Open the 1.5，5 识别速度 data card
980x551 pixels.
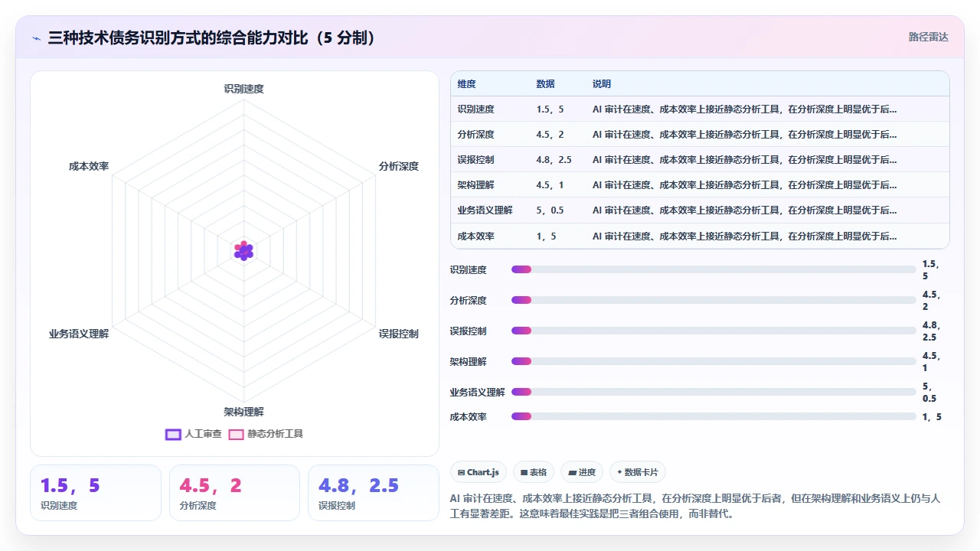tap(96, 493)
